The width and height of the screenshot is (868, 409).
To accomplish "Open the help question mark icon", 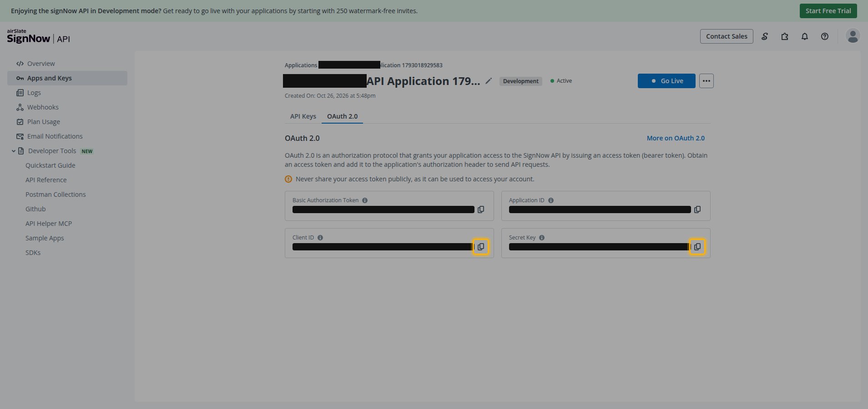I will (825, 36).
